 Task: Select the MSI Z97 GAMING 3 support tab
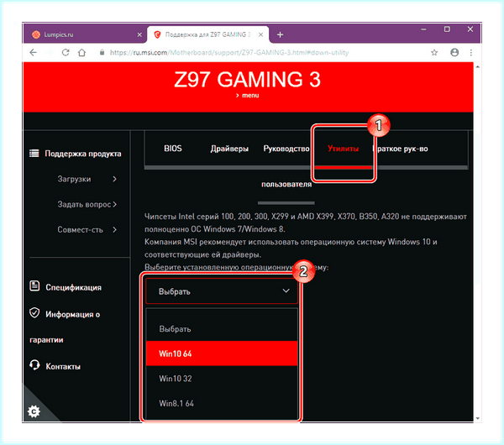coord(208,34)
